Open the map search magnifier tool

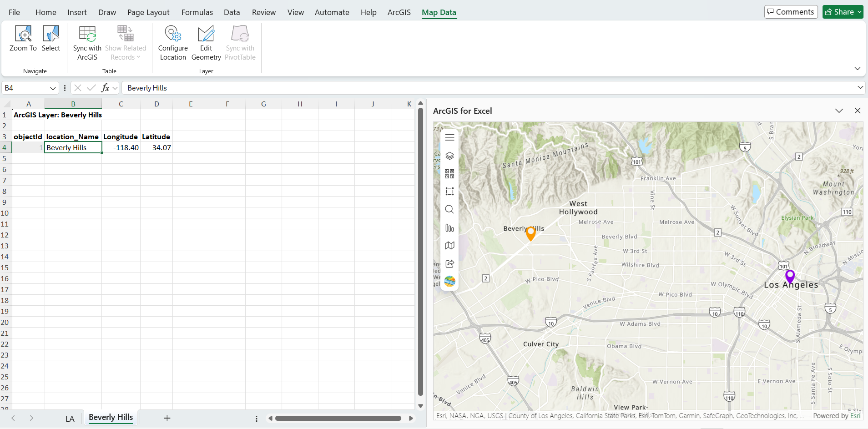[449, 209]
